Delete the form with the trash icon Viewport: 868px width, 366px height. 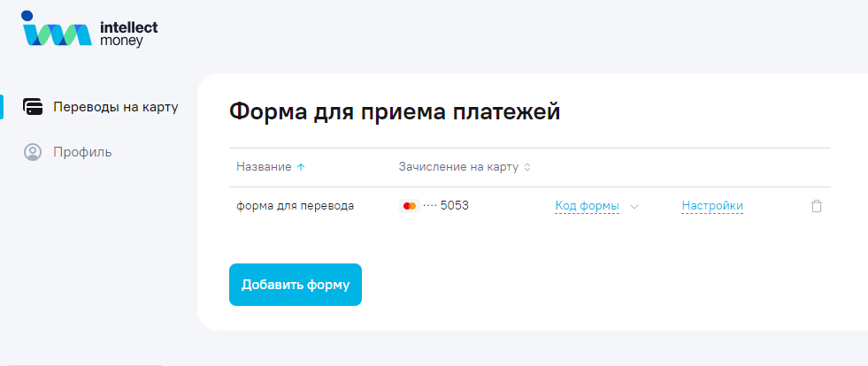coord(817,206)
